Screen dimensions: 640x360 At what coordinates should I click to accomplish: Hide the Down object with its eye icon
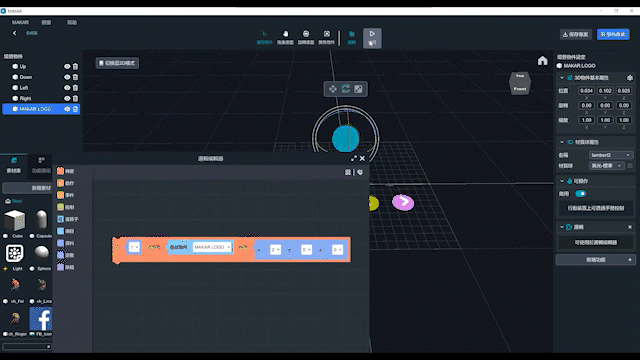coord(67,77)
